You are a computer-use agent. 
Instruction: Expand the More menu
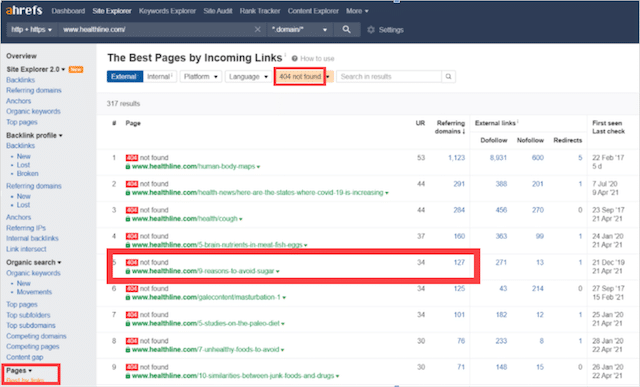tap(357, 11)
